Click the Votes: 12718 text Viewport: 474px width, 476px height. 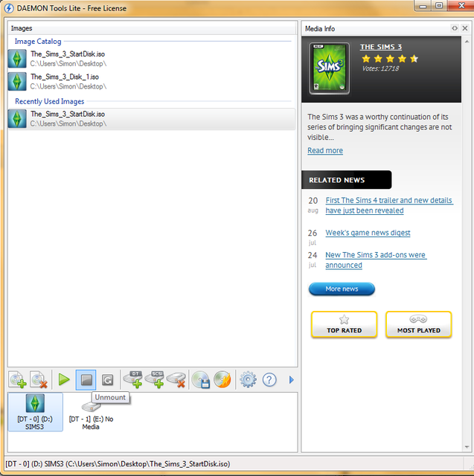pyautogui.click(x=380, y=68)
